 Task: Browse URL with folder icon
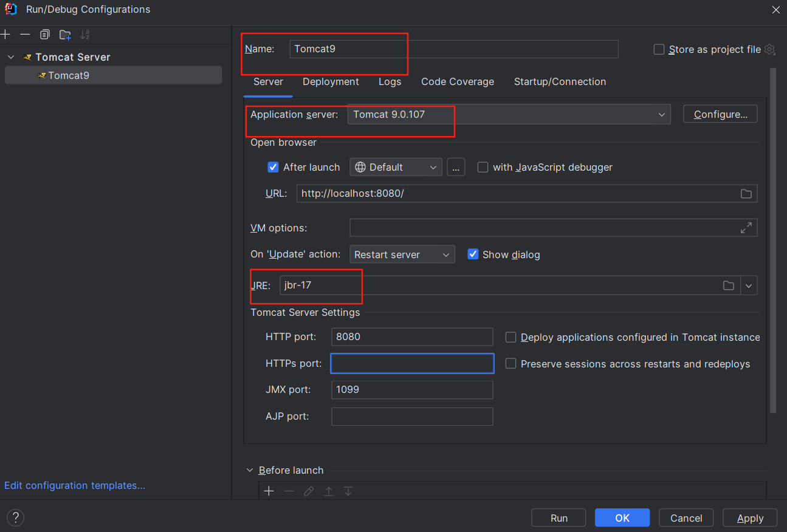tap(746, 194)
